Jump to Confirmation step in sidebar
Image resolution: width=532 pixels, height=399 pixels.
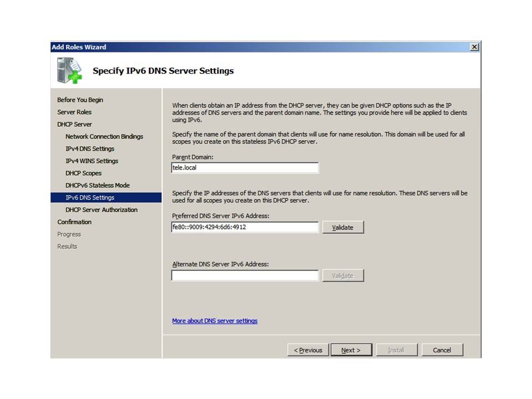coord(74,222)
